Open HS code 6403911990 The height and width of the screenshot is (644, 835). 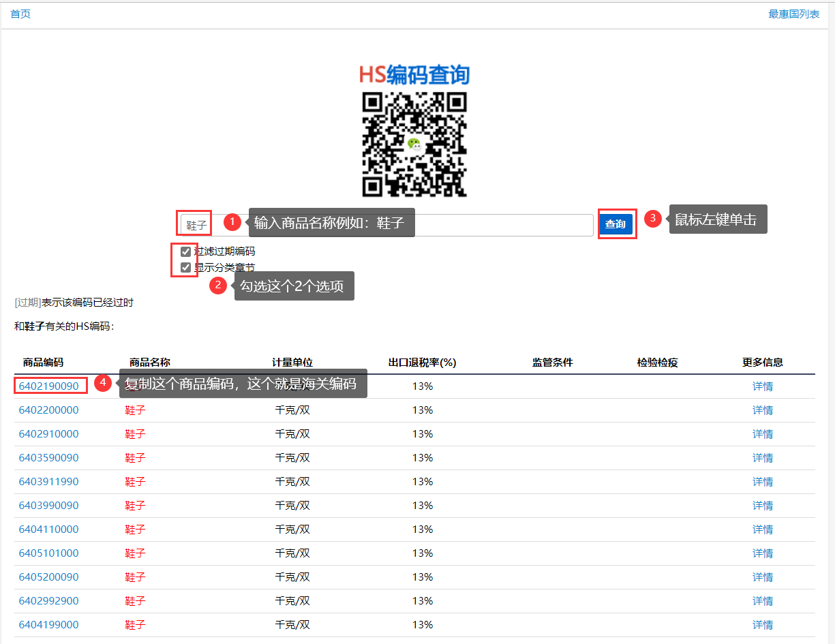(48, 482)
